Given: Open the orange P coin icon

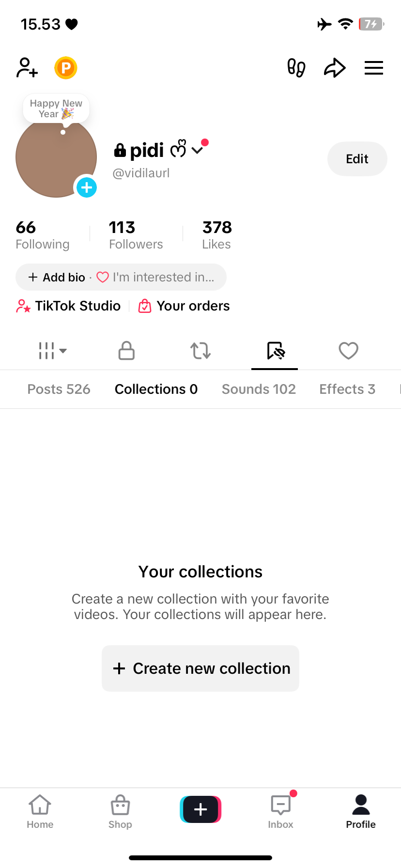Looking at the screenshot, I should (66, 68).
